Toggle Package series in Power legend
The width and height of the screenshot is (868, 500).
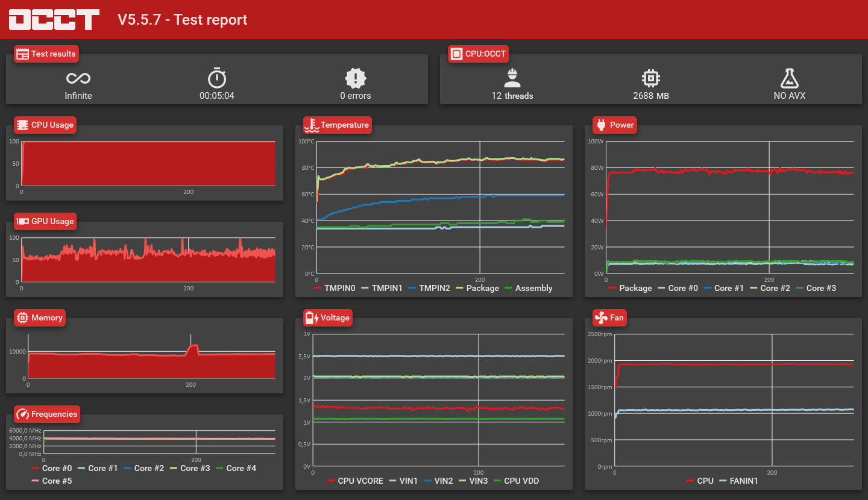(x=630, y=288)
